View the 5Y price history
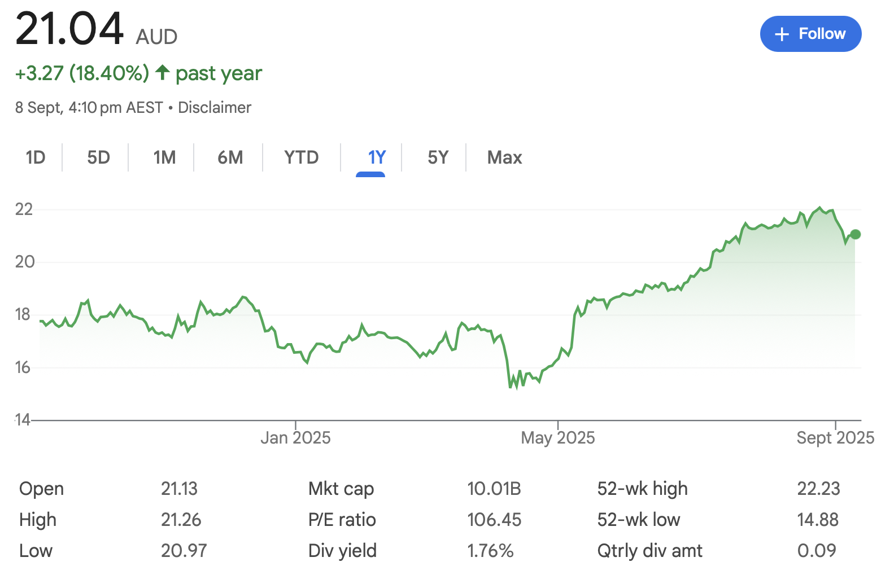 [x=438, y=157]
